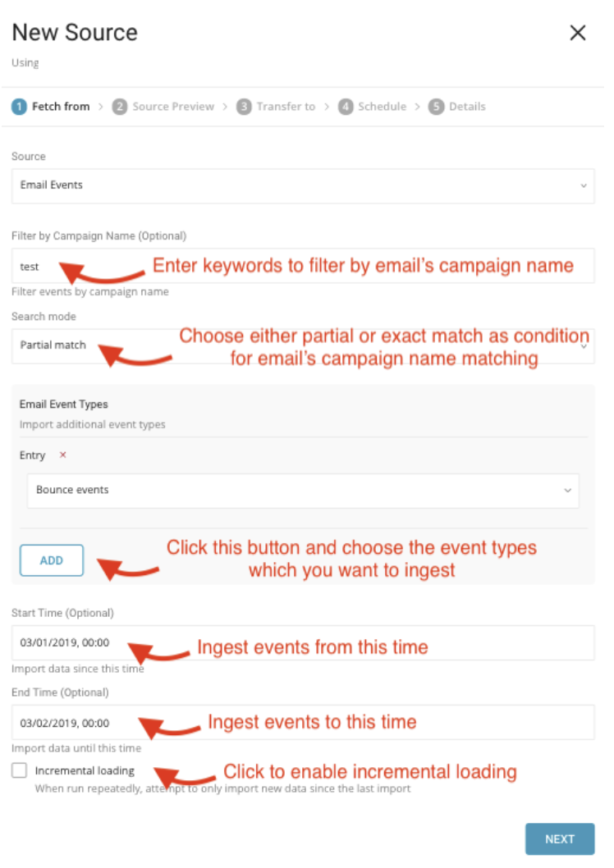Enable the Incremental loading checkbox

(x=19, y=770)
